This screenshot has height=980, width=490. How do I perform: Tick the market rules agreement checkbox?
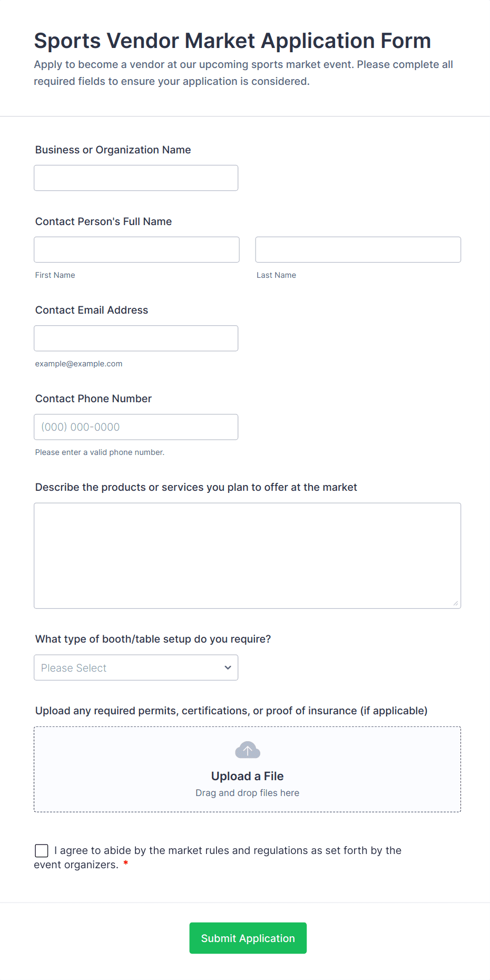pos(42,850)
